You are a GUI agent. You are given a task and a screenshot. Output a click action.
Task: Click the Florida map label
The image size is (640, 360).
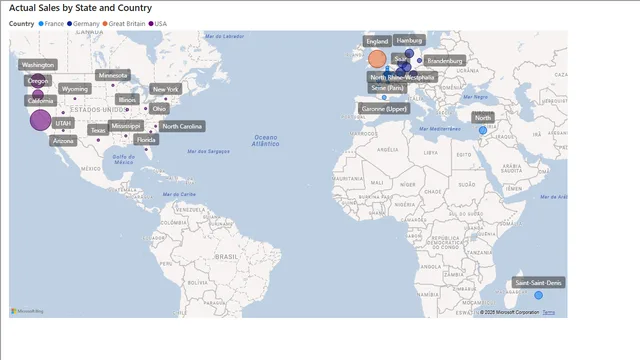pos(146,140)
